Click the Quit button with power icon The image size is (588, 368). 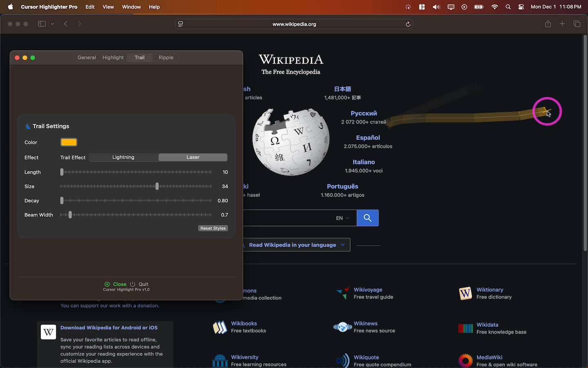139,284
